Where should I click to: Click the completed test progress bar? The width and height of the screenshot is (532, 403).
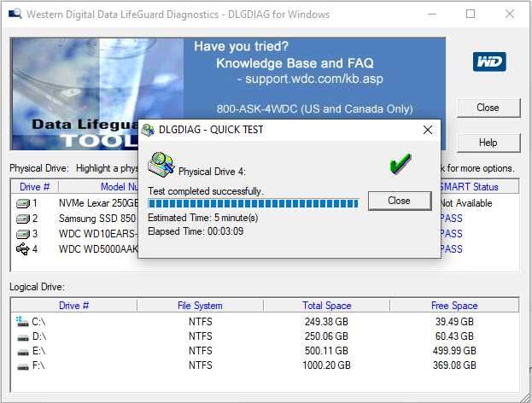(x=254, y=203)
